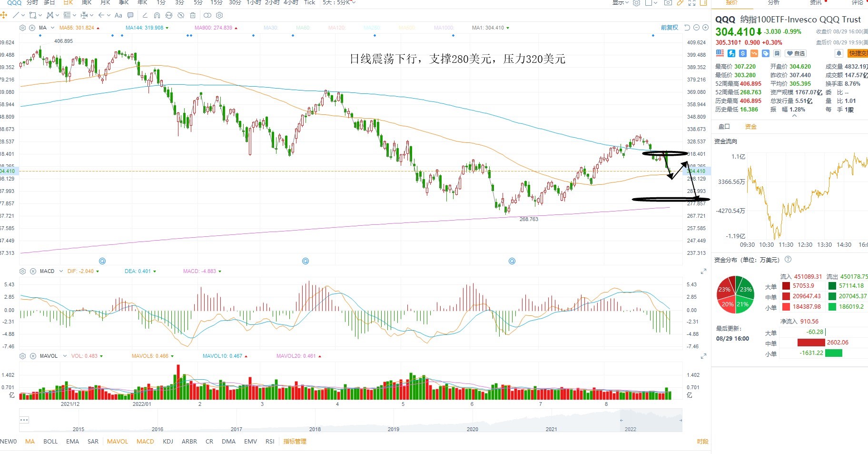Viewport: 868px width, 454px height.
Task: Open the MACD indicator dropdown
Action: click(60, 271)
